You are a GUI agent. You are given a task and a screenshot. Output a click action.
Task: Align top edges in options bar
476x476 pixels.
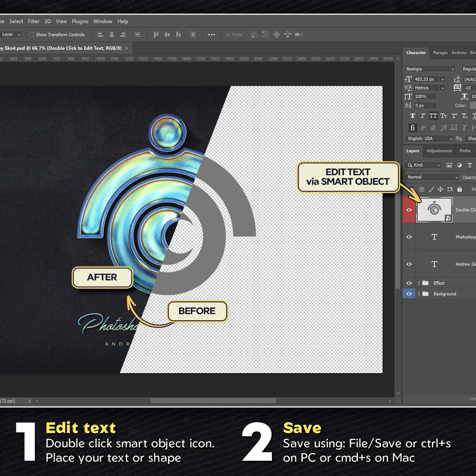click(156, 35)
